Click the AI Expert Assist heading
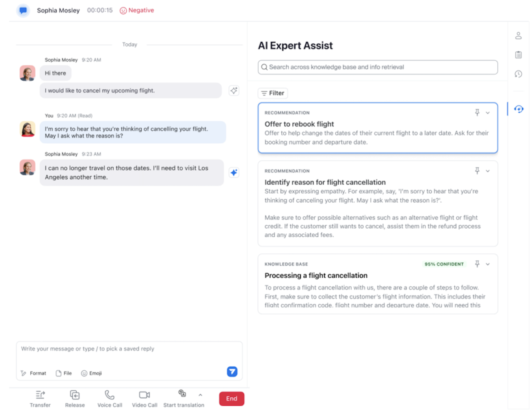The width and height of the screenshot is (532, 413). (x=295, y=46)
